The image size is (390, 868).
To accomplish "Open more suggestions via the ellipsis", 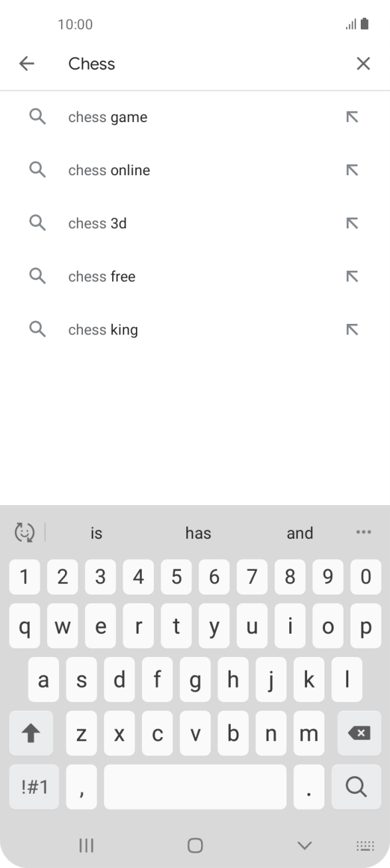I will pos(363,533).
